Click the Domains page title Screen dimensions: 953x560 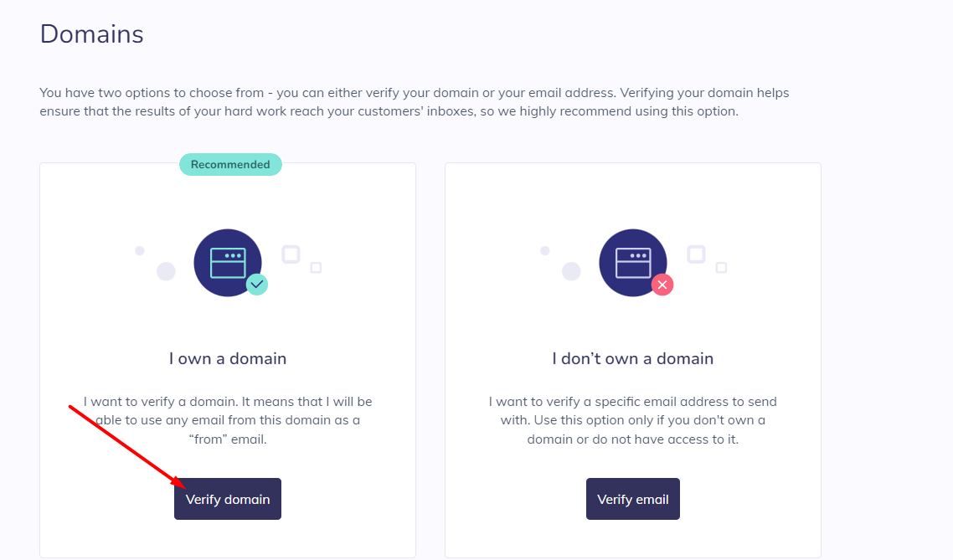[x=92, y=34]
